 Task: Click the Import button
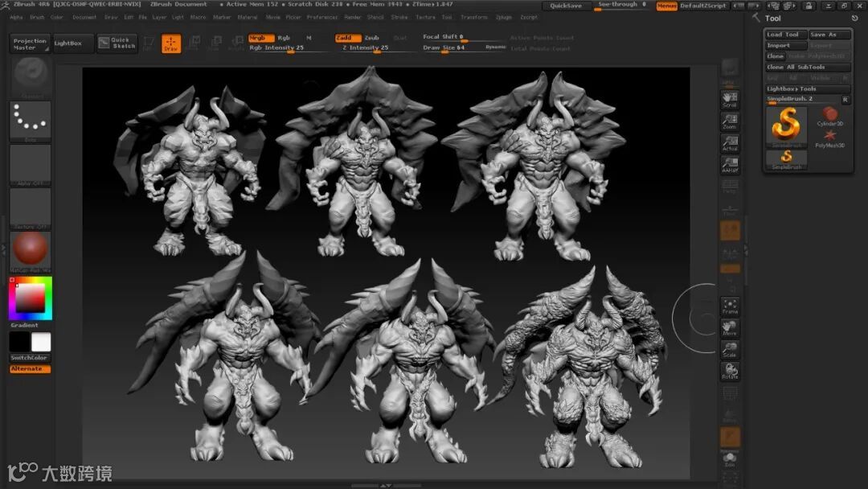click(785, 45)
